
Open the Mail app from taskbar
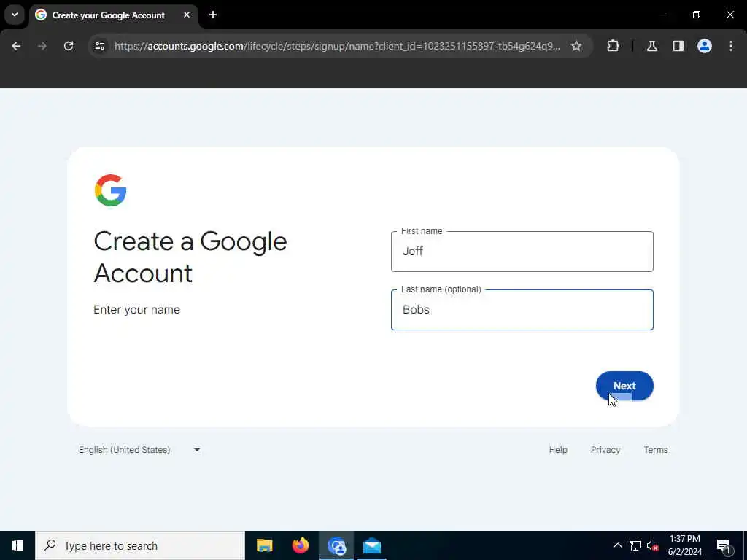(x=372, y=545)
